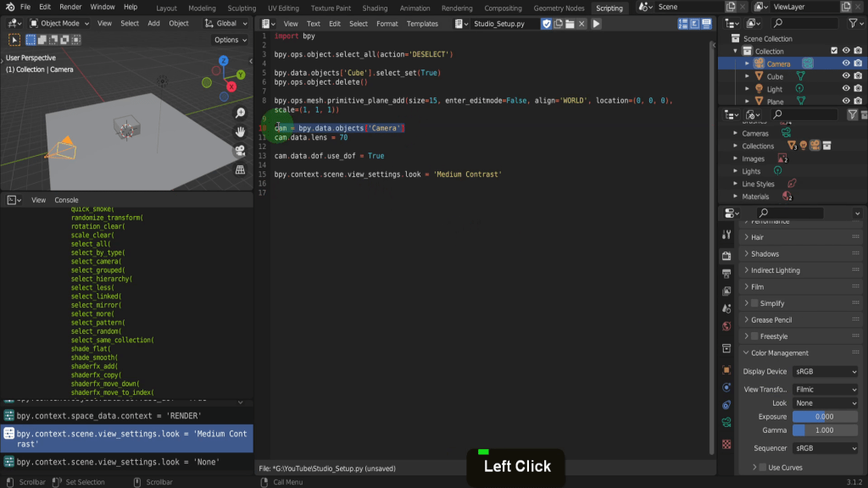Enable the Freestyle checkbox
Viewport: 868px width, 488px height.
click(x=754, y=336)
